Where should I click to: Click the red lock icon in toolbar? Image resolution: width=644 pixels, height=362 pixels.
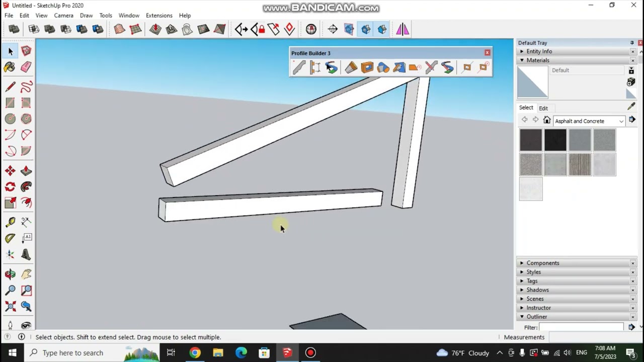258,30
